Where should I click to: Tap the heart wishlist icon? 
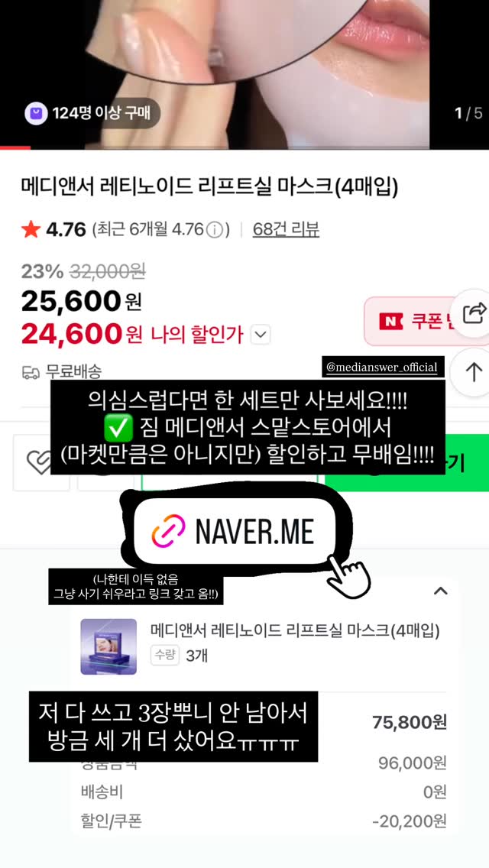40,462
